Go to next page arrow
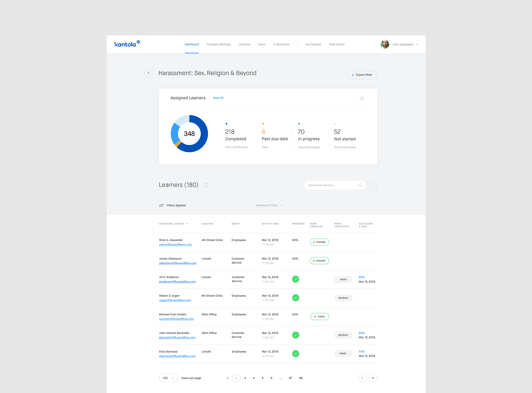The image size is (532, 393). [373, 378]
